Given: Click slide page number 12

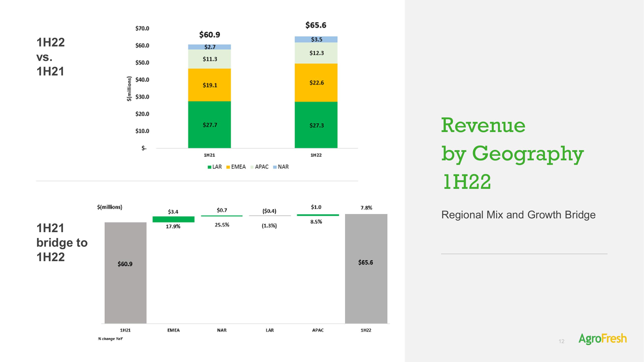Looking at the screenshot, I should click(561, 341).
